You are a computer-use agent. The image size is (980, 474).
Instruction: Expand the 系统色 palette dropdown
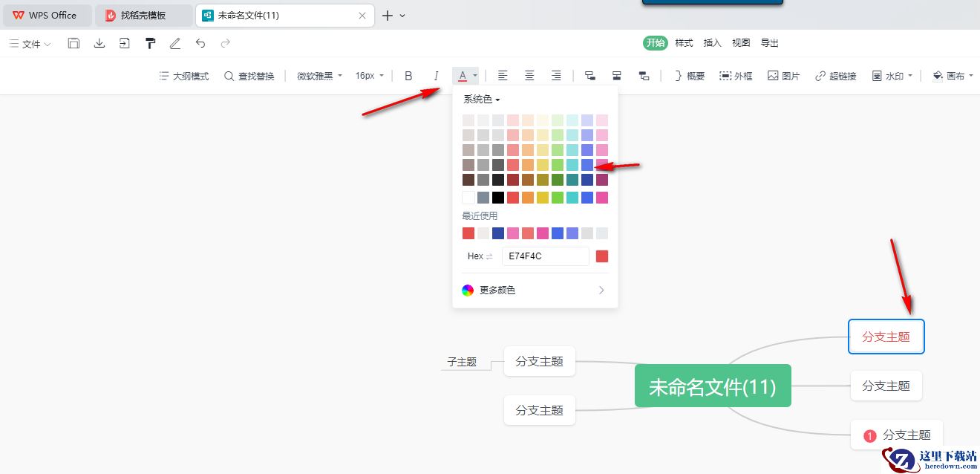coord(482,99)
